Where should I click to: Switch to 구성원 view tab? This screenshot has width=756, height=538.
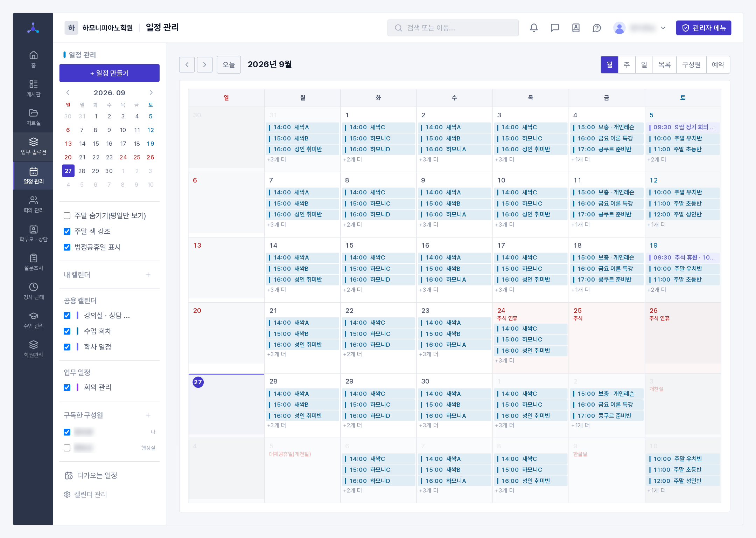coord(691,64)
